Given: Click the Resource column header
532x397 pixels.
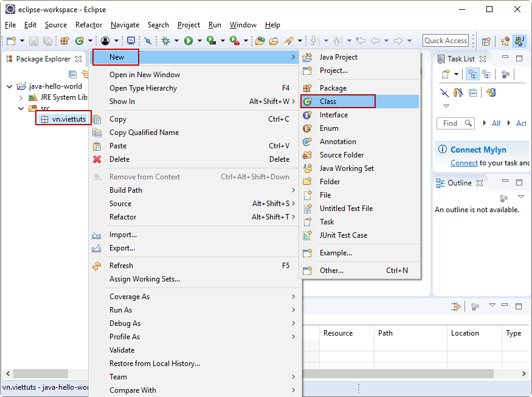Looking at the screenshot, I should click(x=347, y=333).
